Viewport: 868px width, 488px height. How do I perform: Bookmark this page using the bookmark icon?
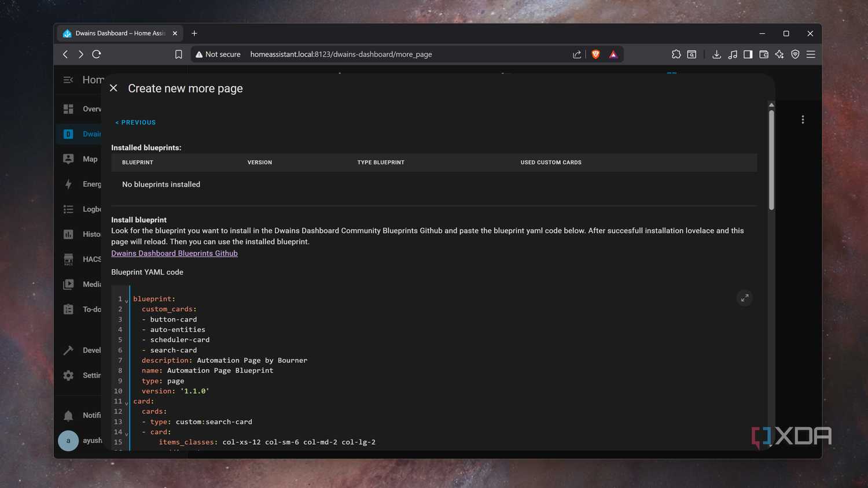click(178, 54)
